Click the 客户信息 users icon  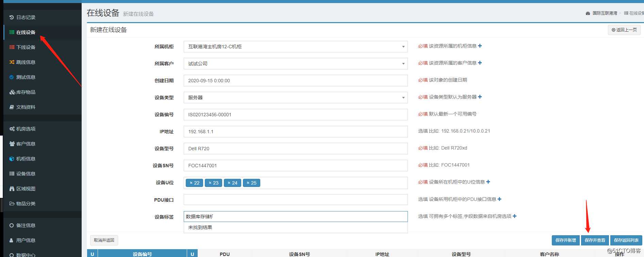tap(12, 144)
